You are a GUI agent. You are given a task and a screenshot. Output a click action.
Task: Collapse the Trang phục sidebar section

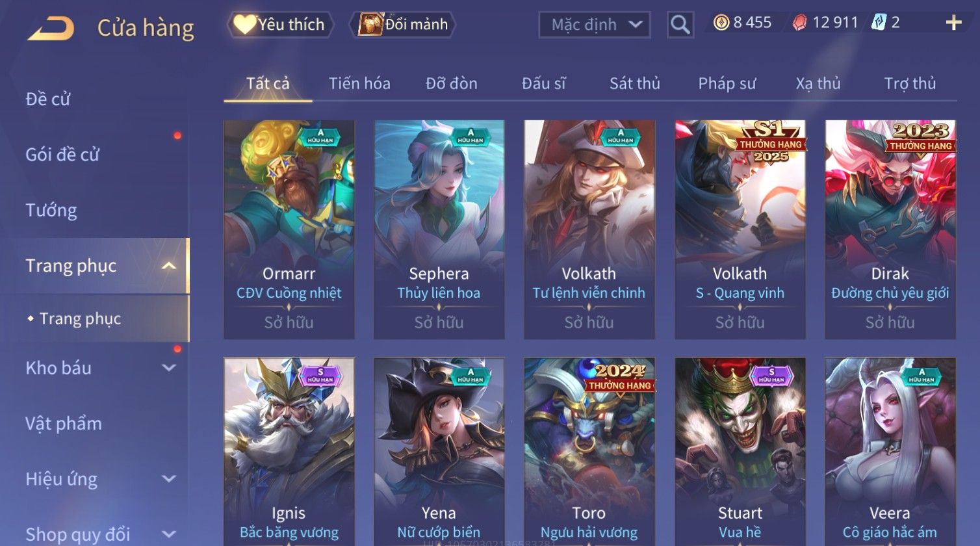(x=169, y=266)
